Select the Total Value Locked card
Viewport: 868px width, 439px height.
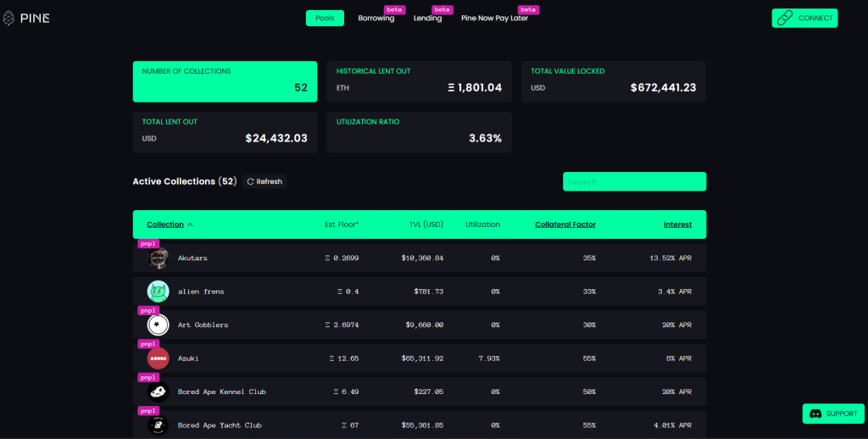[x=614, y=81]
